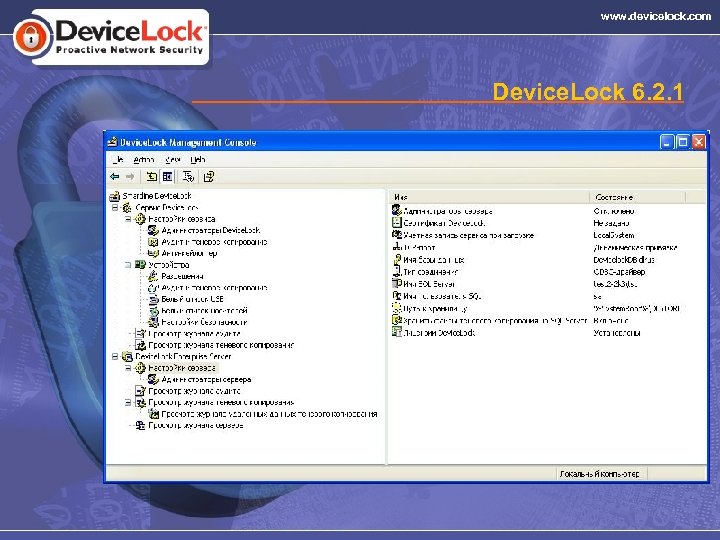The width and height of the screenshot is (720, 540).
Task: Toggle the Show/Hide Console Tree toolbar icon
Action: (x=168, y=176)
